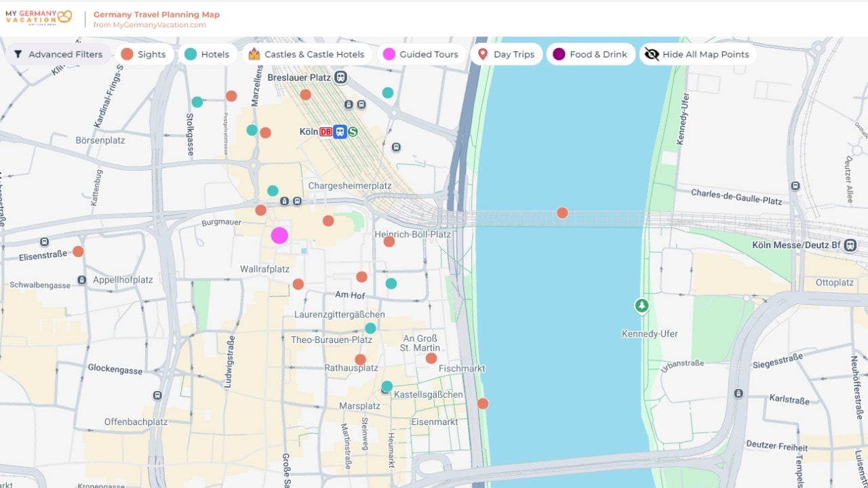Screen dimensions: 868x488
Task: Toggle the Sights filter chip
Action: pyautogui.click(x=143, y=54)
